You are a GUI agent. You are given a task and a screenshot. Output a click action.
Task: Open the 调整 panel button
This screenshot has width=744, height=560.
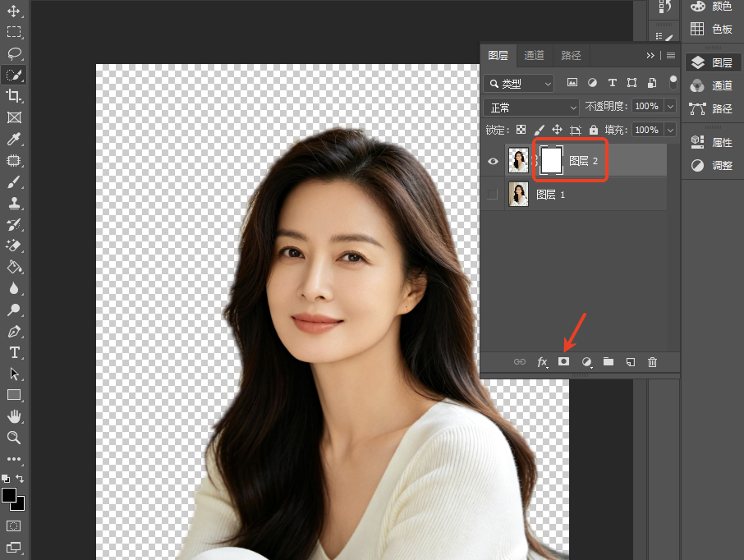(x=712, y=165)
